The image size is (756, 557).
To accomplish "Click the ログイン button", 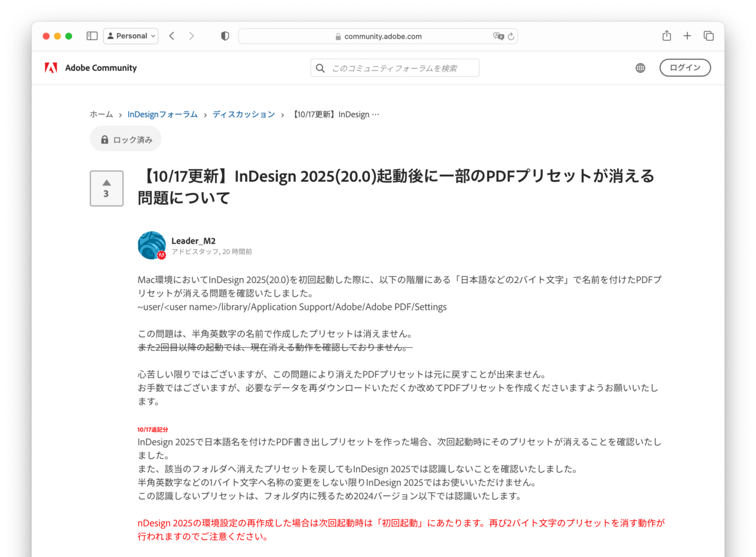I will point(685,68).
